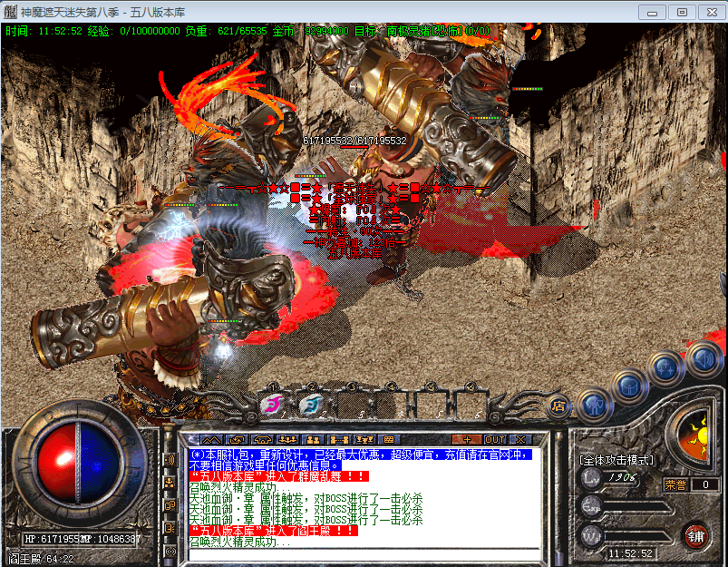Click the Lv level round icon
This screenshot has height=567, width=728.
(591, 479)
